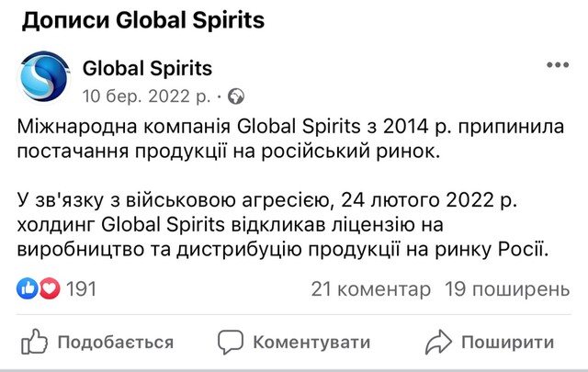Tap the speech bubble comment icon
The width and height of the screenshot is (588, 372).
pos(230,343)
